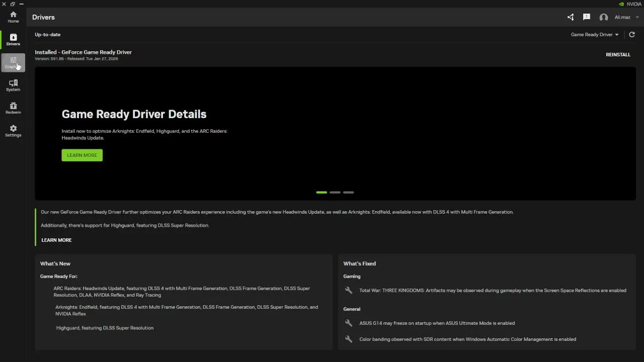Click the Up-to-date status text
The height and width of the screenshot is (362, 644).
point(47,35)
